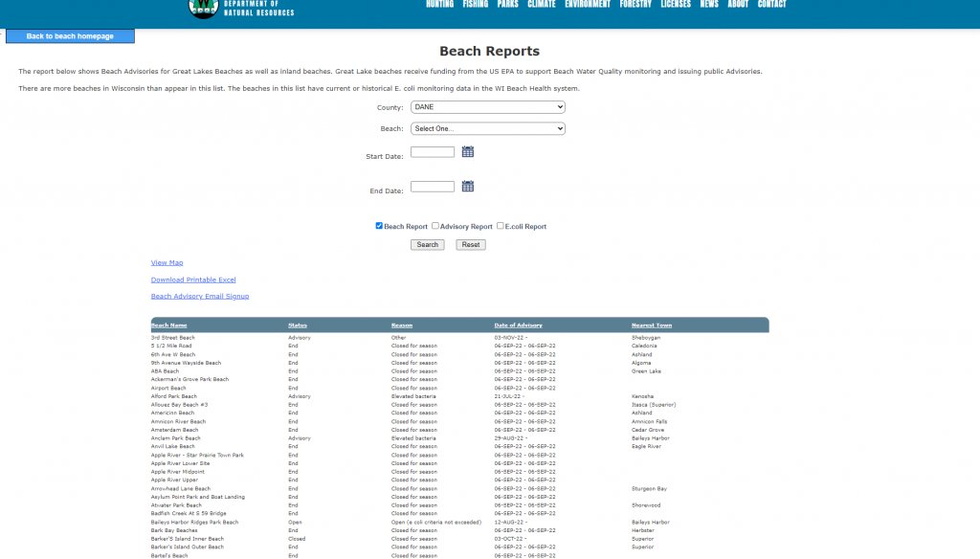Focus the End Date input field
The image size is (980, 559).
[433, 187]
